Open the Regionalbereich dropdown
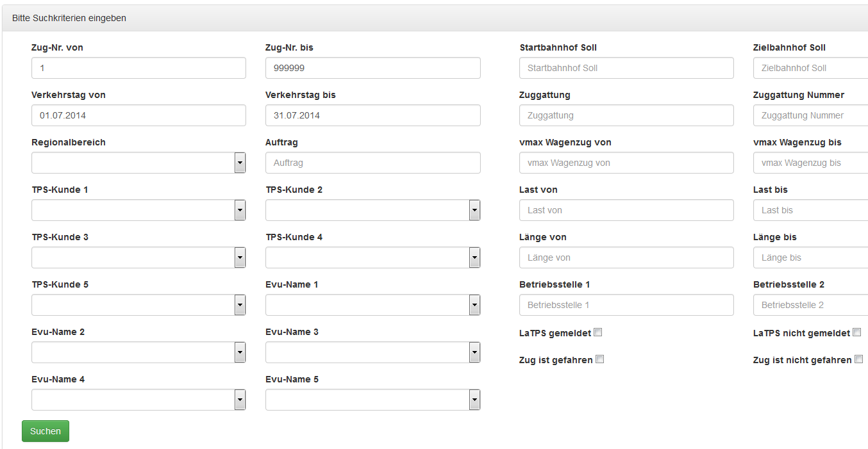The width and height of the screenshot is (868, 449). pyautogui.click(x=138, y=163)
